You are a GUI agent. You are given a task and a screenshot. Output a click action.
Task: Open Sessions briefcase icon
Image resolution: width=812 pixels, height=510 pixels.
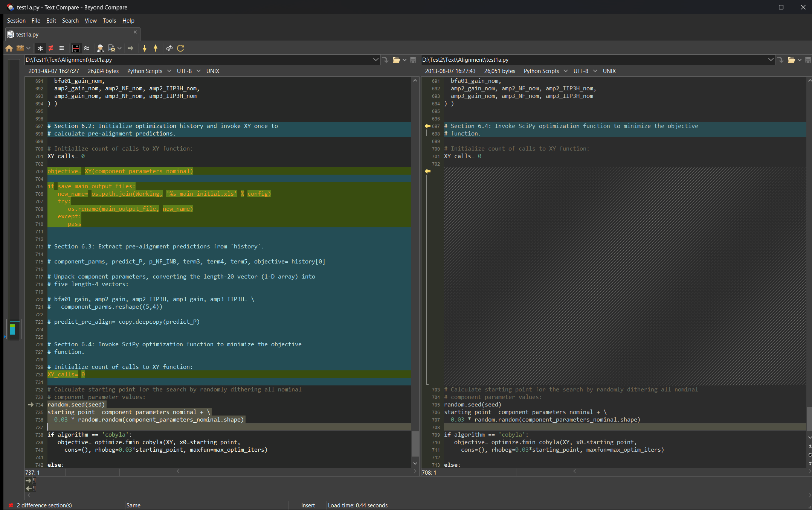point(20,48)
